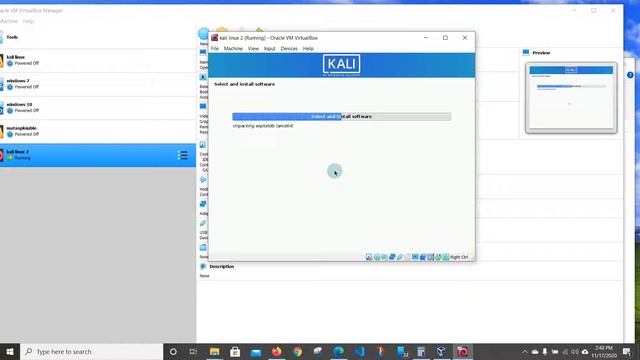Open the notification center icon
The height and width of the screenshot is (360, 640).
click(627, 351)
